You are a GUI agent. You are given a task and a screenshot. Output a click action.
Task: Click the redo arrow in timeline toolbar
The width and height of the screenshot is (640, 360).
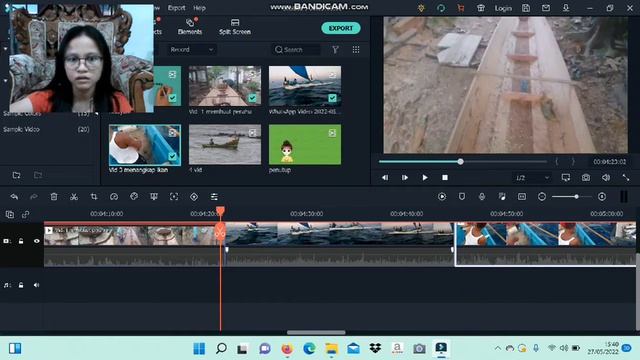tap(34, 197)
